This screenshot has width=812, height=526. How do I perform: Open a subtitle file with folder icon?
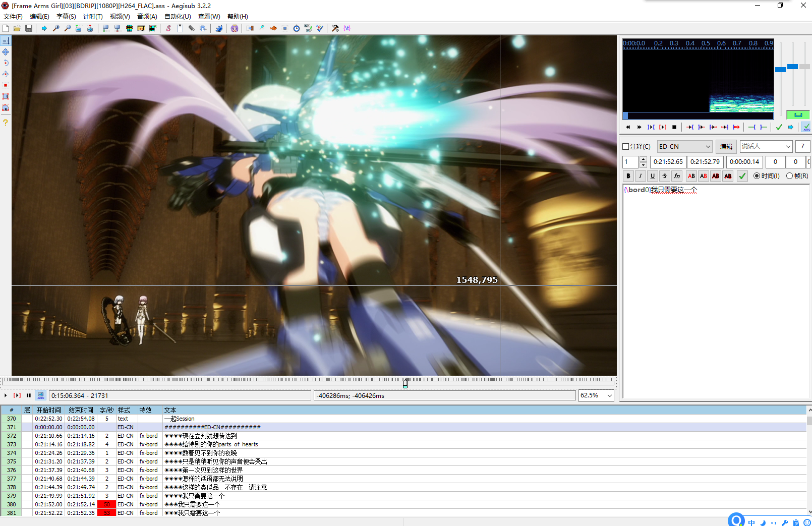pos(17,28)
